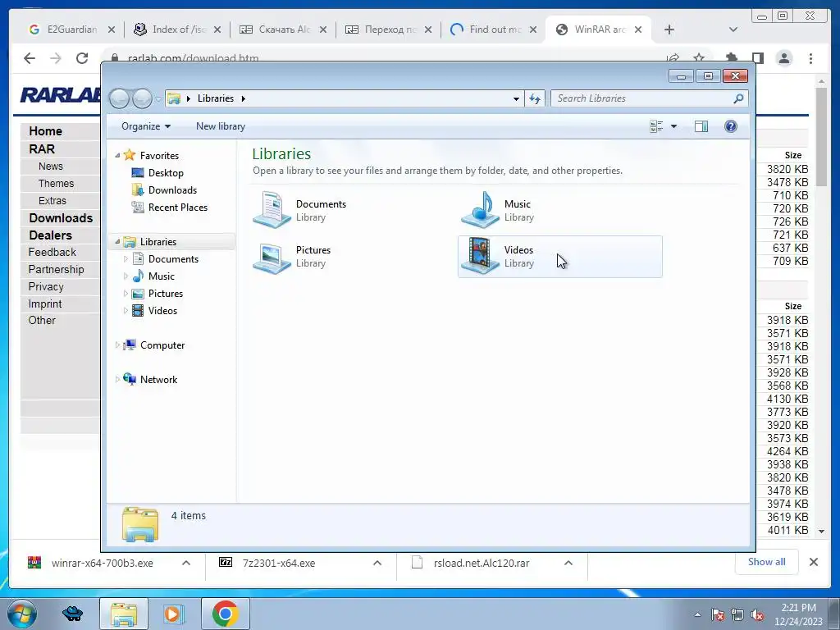
Task: Launch Windows Media Player from taskbar
Action: tap(173, 614)
